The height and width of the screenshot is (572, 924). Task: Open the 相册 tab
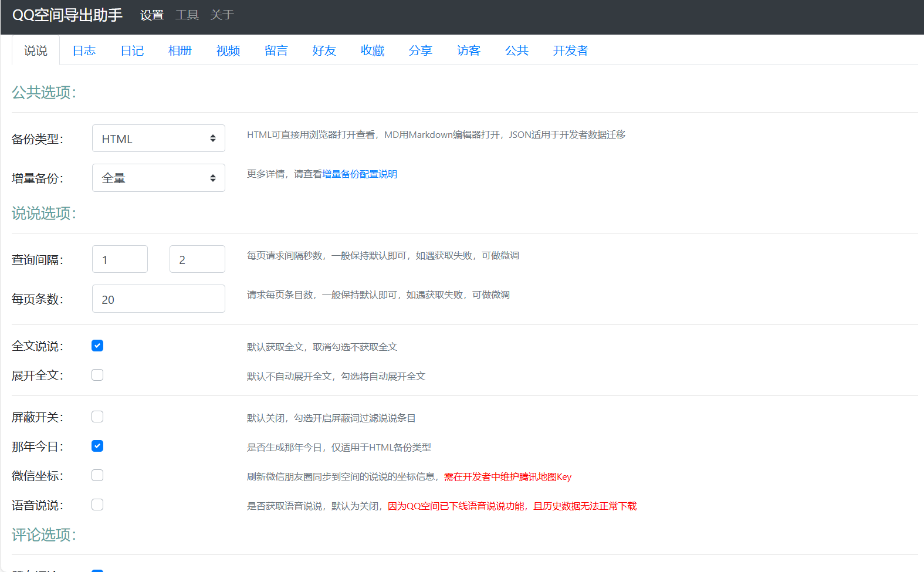tap(180, 50)
